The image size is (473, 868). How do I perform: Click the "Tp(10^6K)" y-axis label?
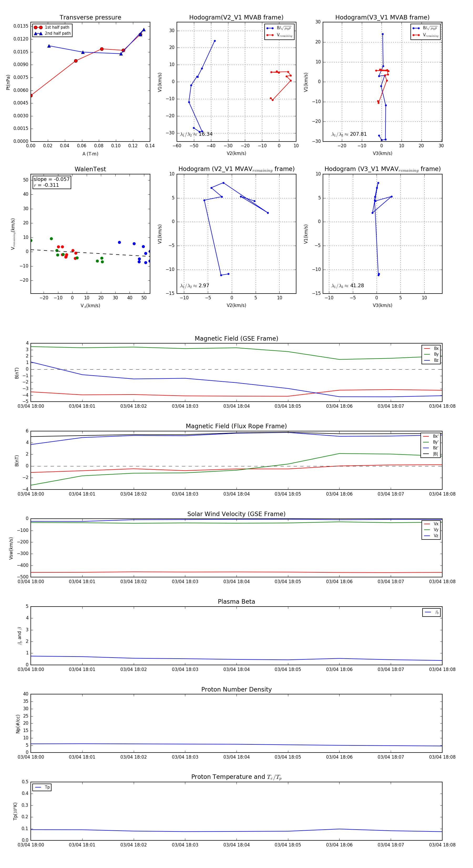click(15, 811)
